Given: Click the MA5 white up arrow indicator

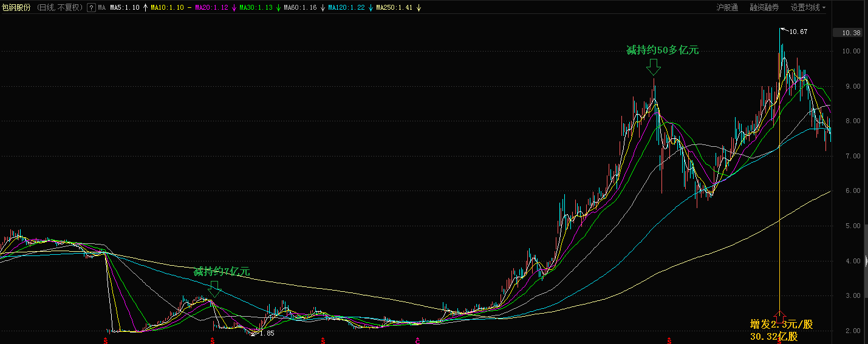Looking at the screenshot, I should pos(145,8).
